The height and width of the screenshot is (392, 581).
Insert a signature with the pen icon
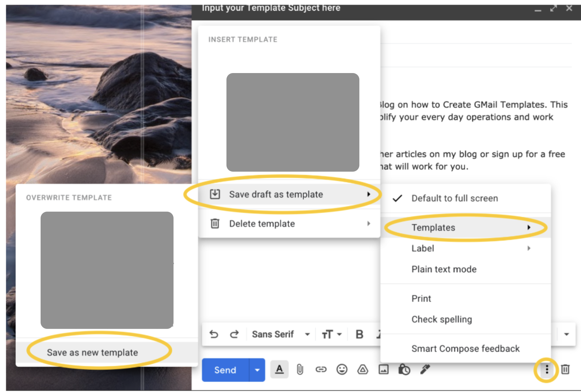click(425, 370)
